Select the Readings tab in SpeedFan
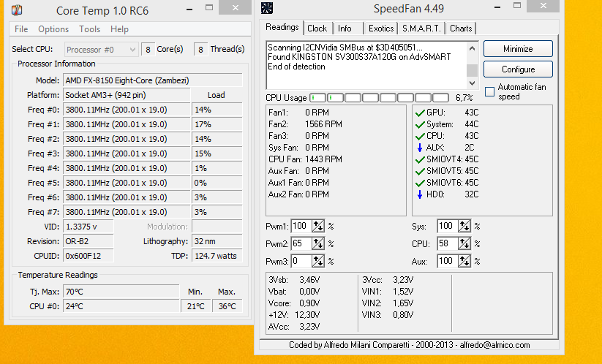This screenshot has width=602, height=364. point(282,27)
